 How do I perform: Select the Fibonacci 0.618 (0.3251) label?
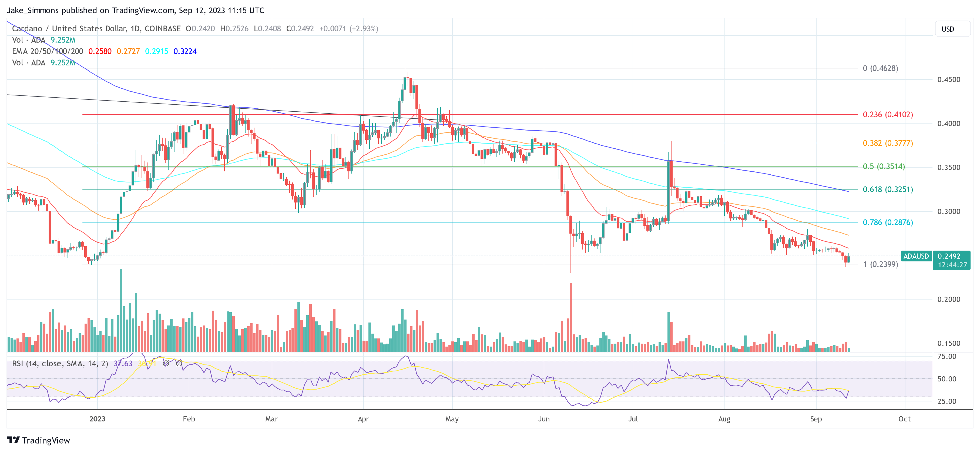tap(888, 189)
